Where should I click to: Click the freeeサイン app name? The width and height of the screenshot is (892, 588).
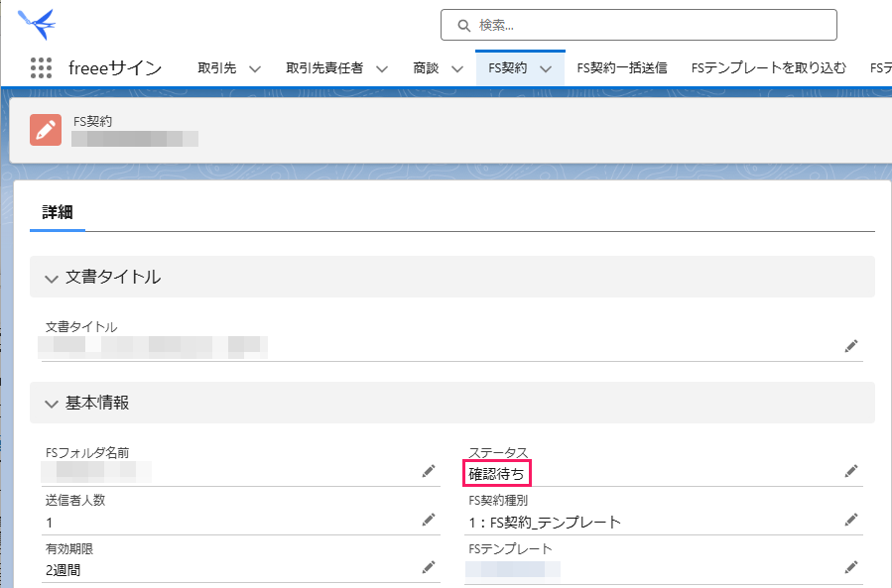click(115, 68)
